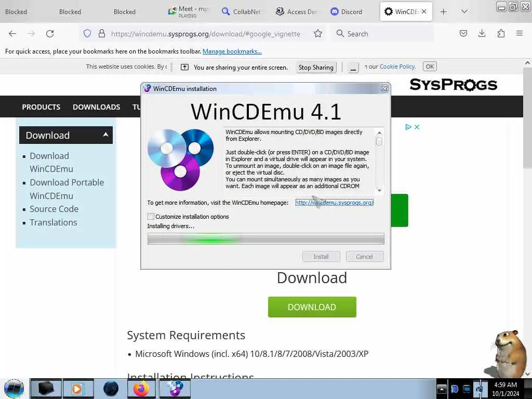The width and height of the screenshot is (532, 399).
Task: Open the black folder taskbar icon
Action: [x=46, y=389]
